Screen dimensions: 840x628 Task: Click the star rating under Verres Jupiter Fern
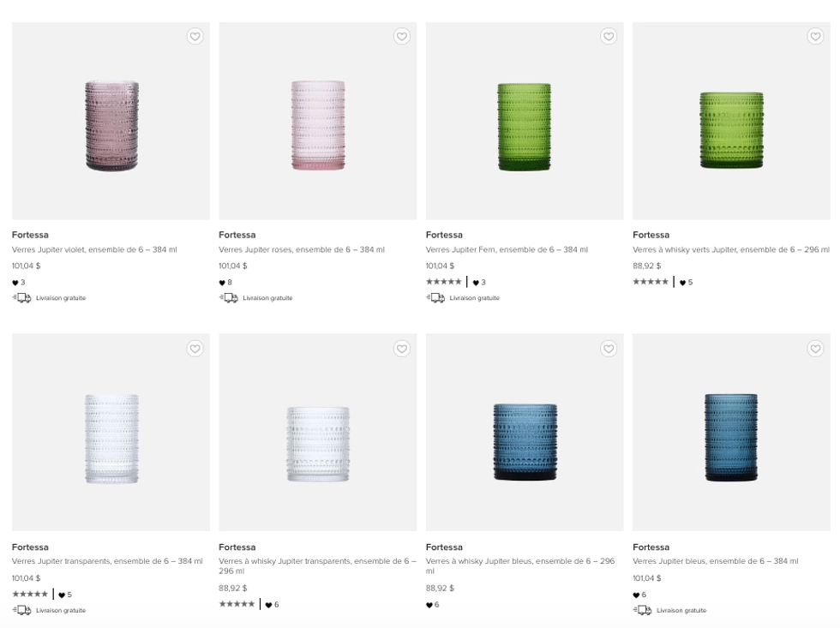[444, 280]
